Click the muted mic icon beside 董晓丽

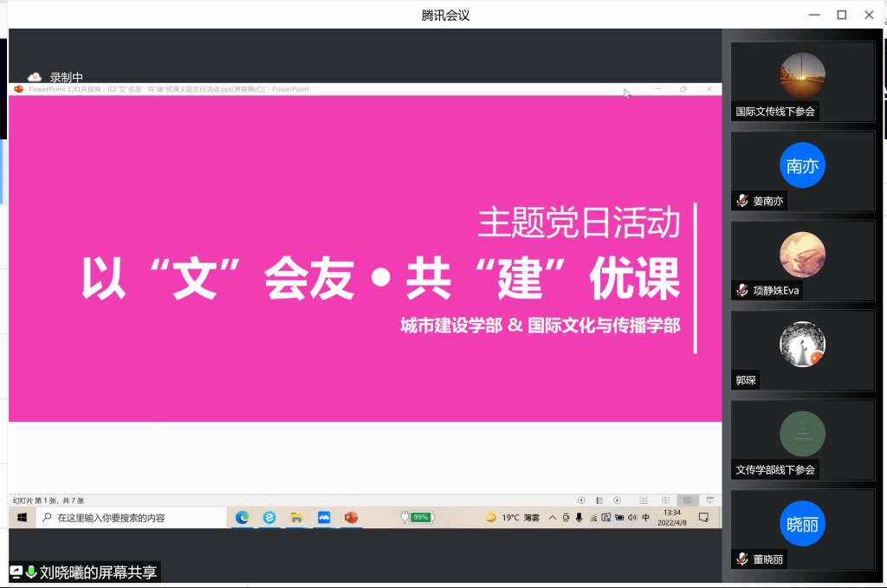tap(742, 559)
